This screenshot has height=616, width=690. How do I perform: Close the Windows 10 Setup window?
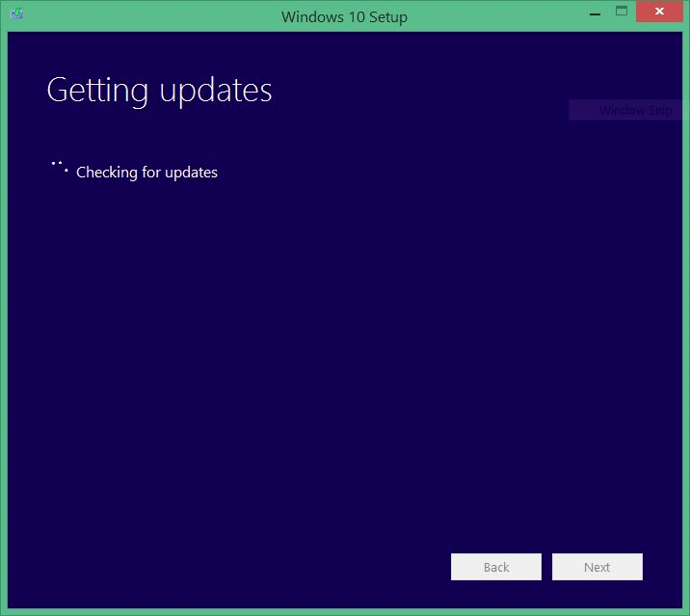tap(659, 12)
